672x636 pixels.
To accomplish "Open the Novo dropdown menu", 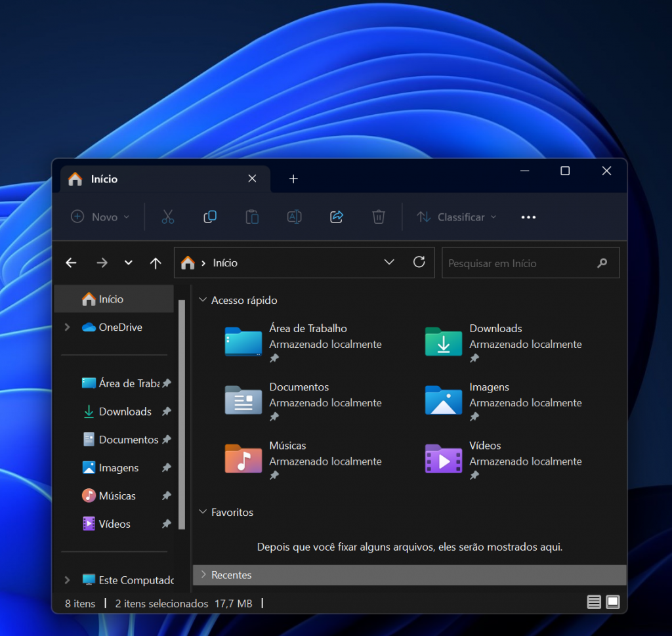I will point(100,217).
